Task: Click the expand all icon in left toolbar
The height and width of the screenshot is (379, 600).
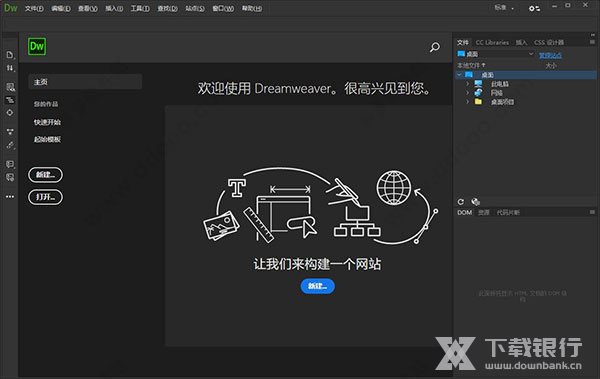Action: [10, 132]
